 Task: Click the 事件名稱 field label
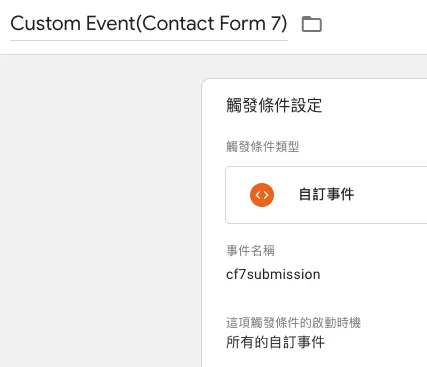click(x=250, y=250)
